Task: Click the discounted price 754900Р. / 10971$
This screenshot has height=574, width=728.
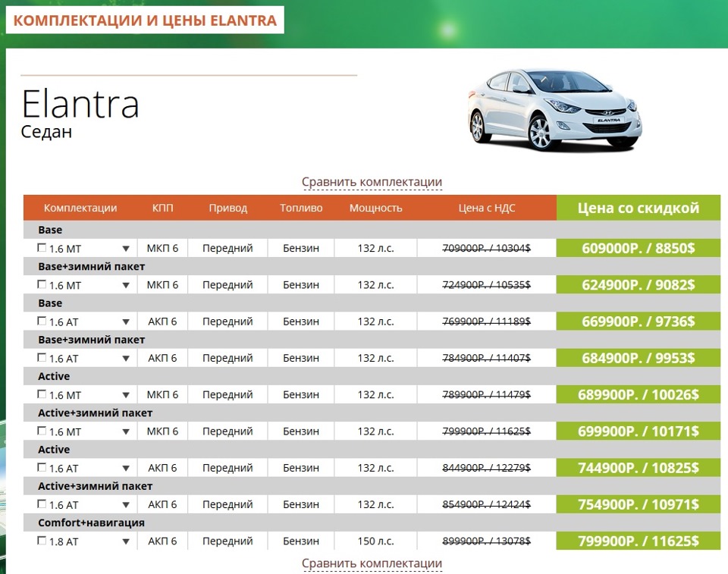Action: [x=639, y=504]
